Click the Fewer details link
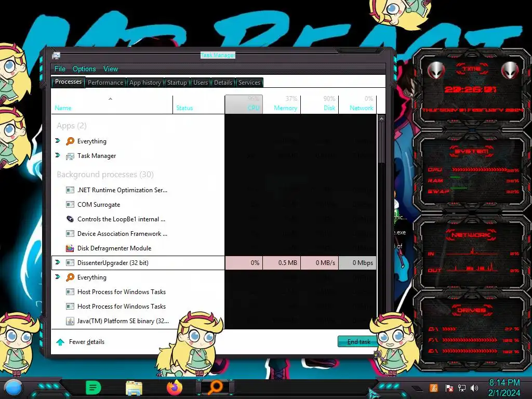The image size is (532, 399). (x=87, y=342)
